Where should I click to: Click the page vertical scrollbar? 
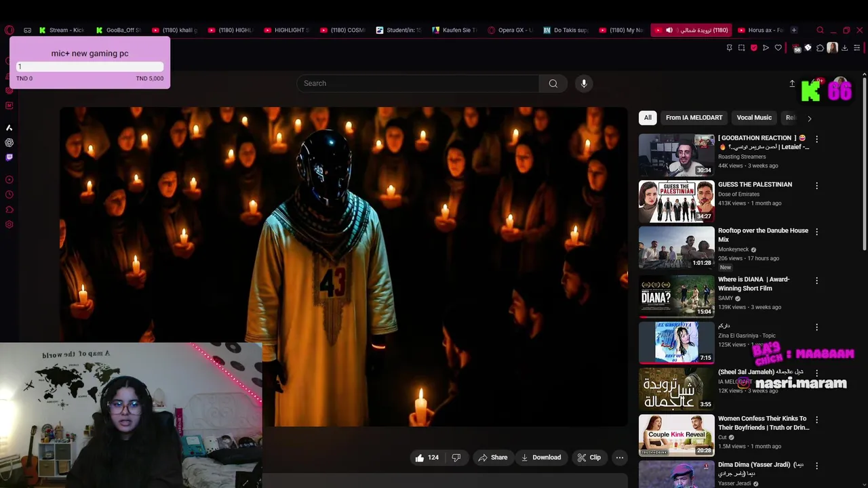tap(865, 163)
